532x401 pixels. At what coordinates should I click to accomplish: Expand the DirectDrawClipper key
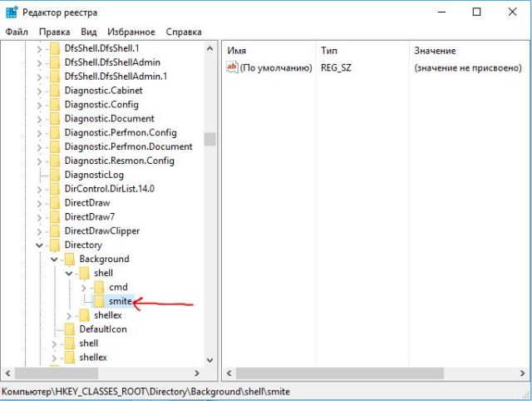[39, 231]
